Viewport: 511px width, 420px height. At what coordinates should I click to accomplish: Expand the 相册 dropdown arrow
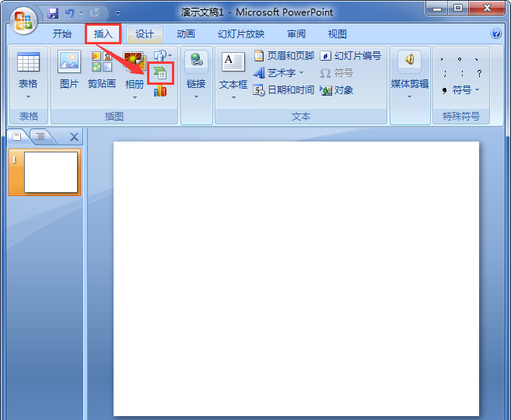(x=135, y=97)
